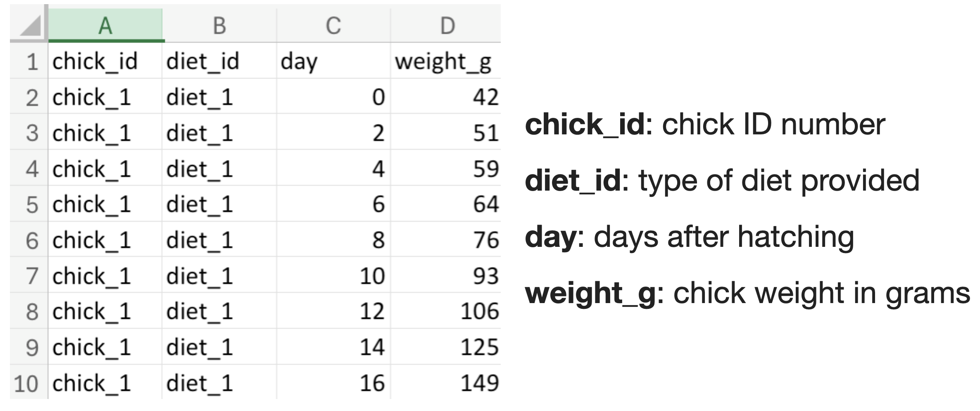Click diet_1 cell in row 7
The height and width of the screenshot is (411, 980).
[x=219, y=276]
